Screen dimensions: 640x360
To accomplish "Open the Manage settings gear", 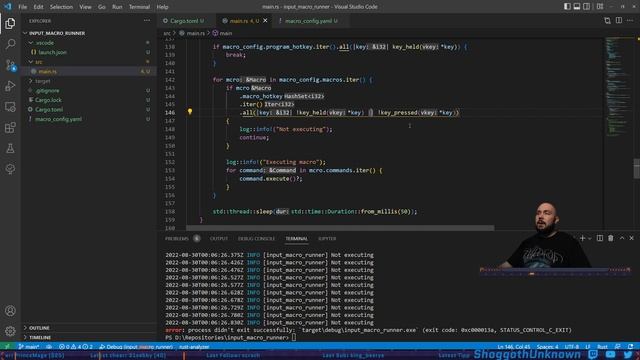I will click(10, 331).
